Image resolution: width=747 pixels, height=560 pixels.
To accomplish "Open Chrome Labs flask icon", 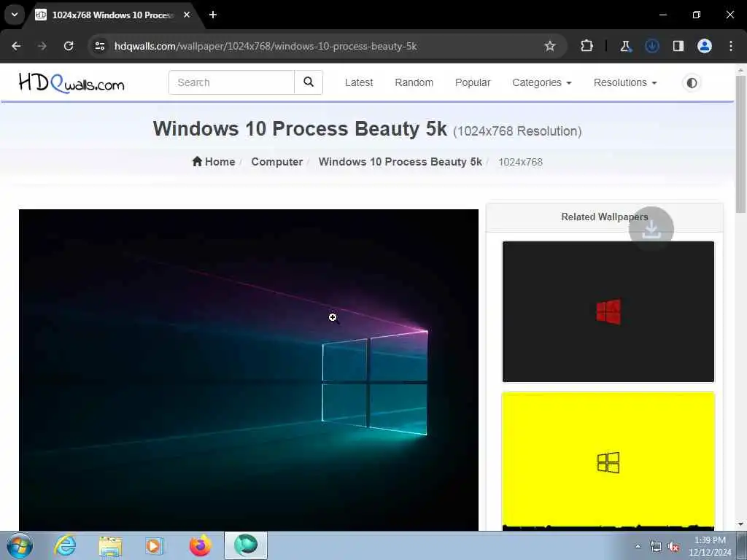I will pos(625,46).
